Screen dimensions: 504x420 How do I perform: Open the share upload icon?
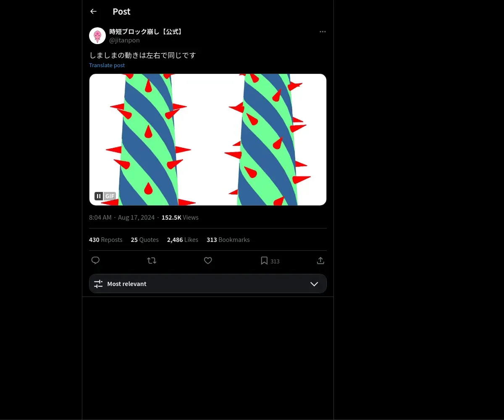[320, 261]
